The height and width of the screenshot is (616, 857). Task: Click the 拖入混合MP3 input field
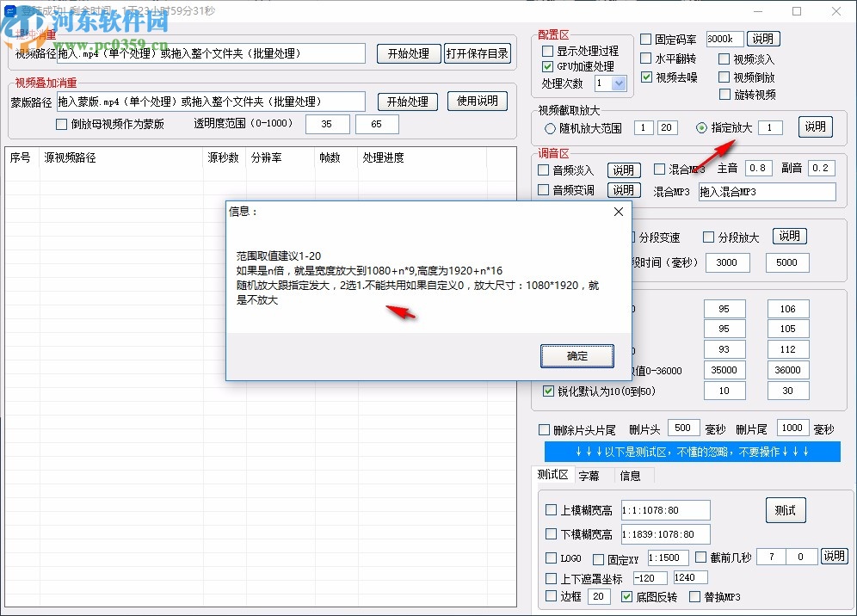click(x=767, y=191)
